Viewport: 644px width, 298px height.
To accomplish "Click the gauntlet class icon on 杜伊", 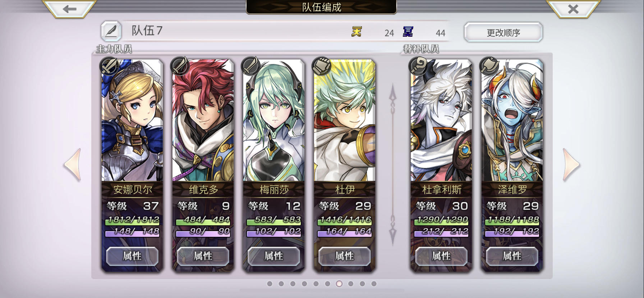I will pos(322,66).
